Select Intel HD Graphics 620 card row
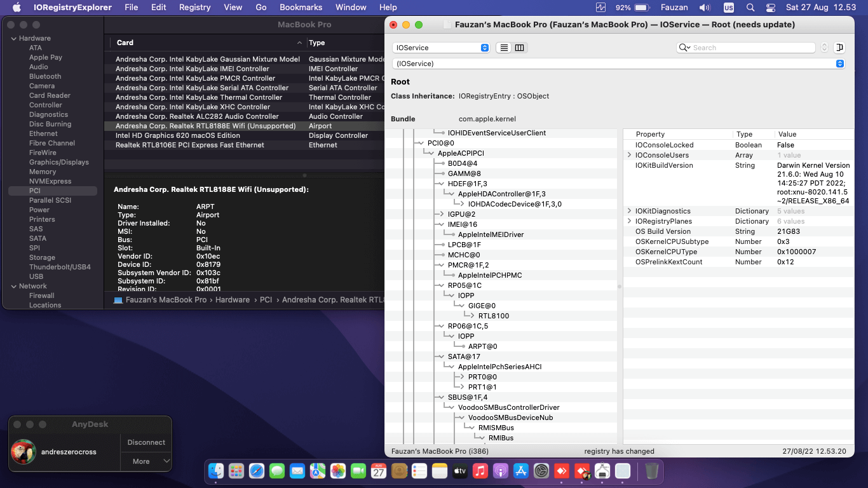The height and width of the screenshot is (488, 868). coord(178,135)
